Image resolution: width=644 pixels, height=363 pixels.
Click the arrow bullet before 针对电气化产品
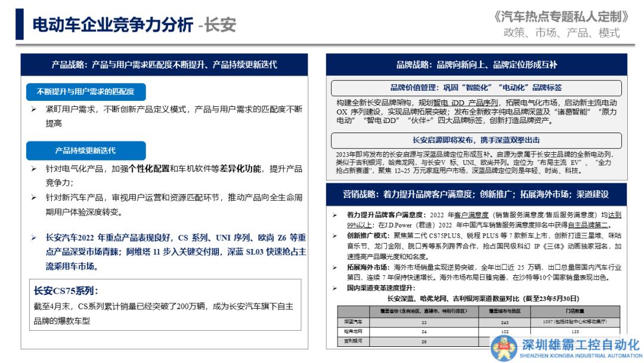pyautogui.click(x=34, y=169)
